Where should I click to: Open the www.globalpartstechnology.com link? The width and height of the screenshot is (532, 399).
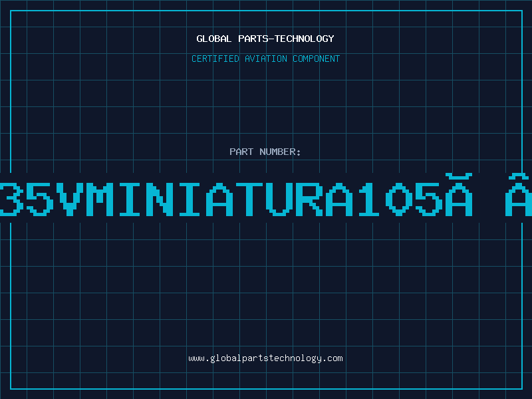pyautogui.click(x=265, y=358)
